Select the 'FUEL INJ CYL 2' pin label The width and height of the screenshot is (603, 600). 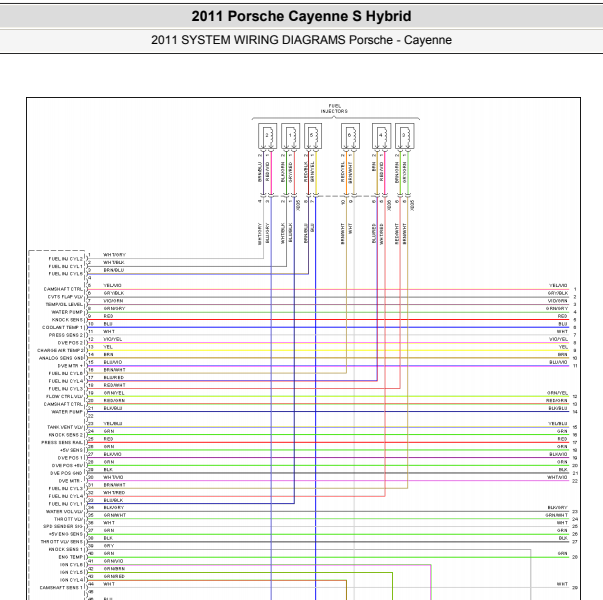click(x=66, y=259)
